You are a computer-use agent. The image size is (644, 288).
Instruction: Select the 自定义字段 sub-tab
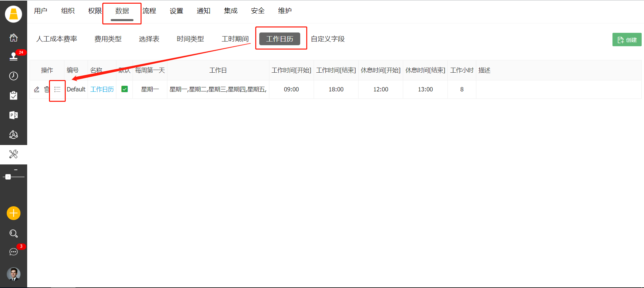tap(328, 39)
